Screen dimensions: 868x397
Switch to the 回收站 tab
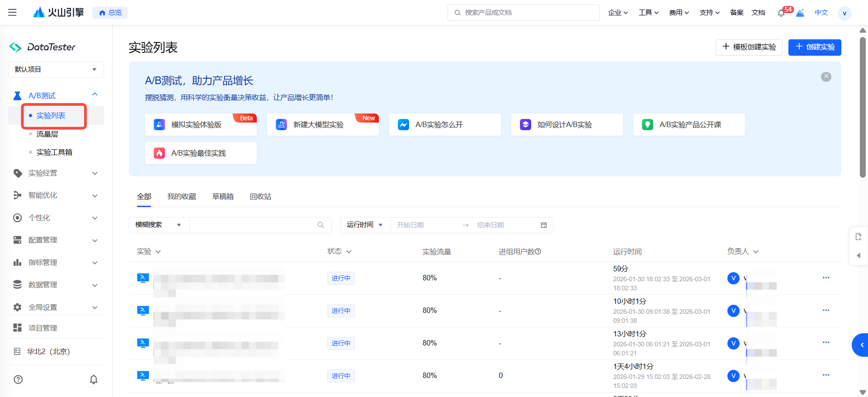click(260, 197)
